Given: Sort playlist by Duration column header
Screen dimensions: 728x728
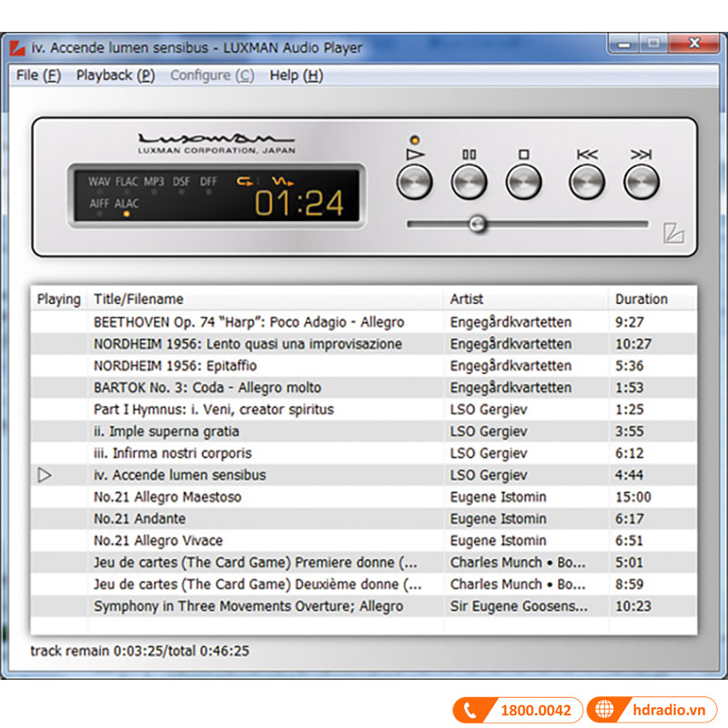Looking at the screenshot, I should 641,299.
